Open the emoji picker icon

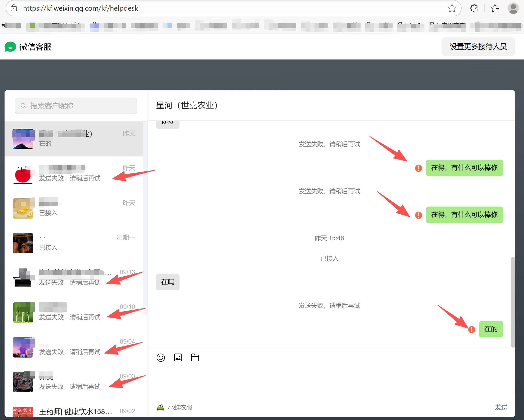[161, 358]
